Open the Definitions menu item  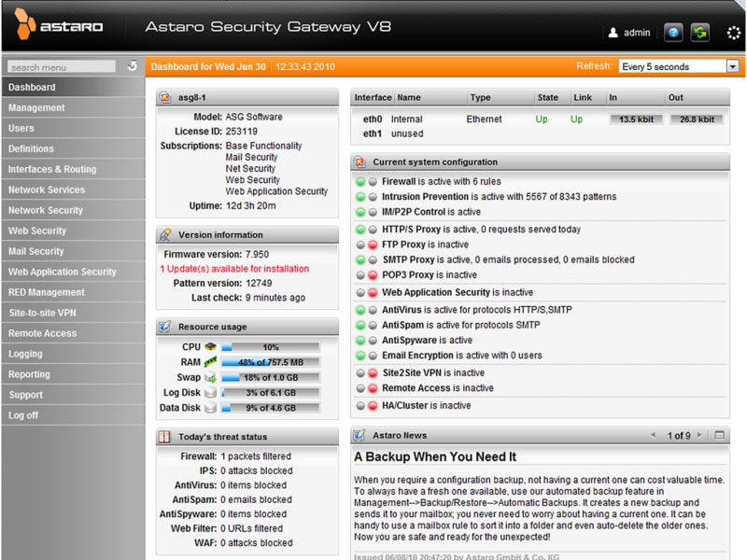click(74, 149)
